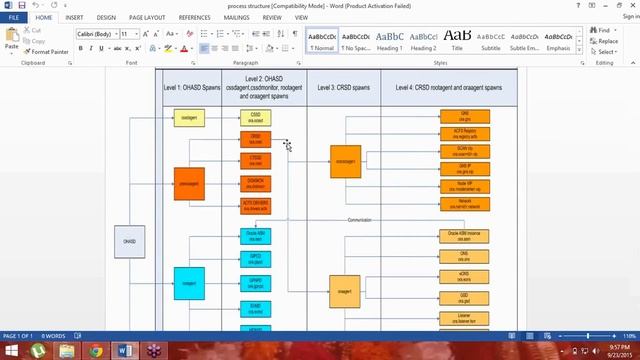Open numbering list dropdown
This screenshot has width=640, height=360.
(227, 34)
